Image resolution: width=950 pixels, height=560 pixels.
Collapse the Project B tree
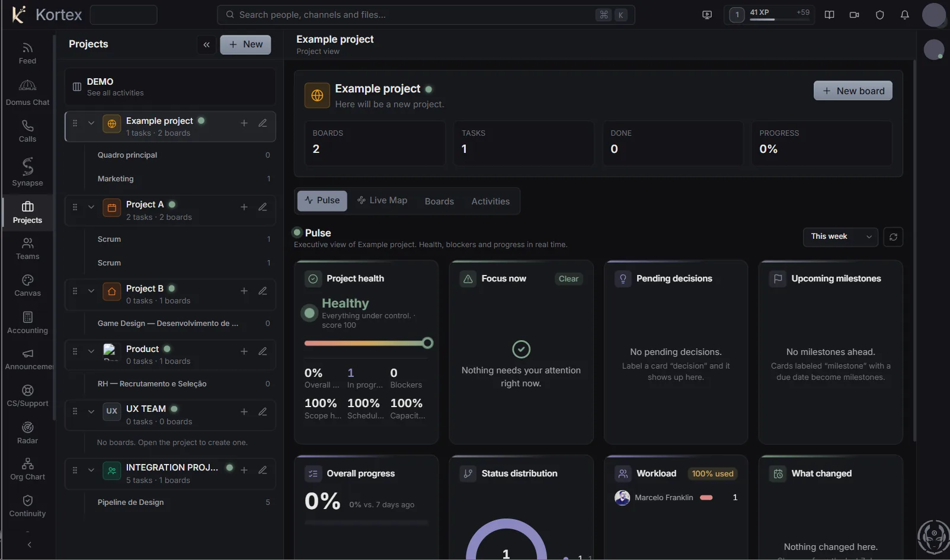91,291
